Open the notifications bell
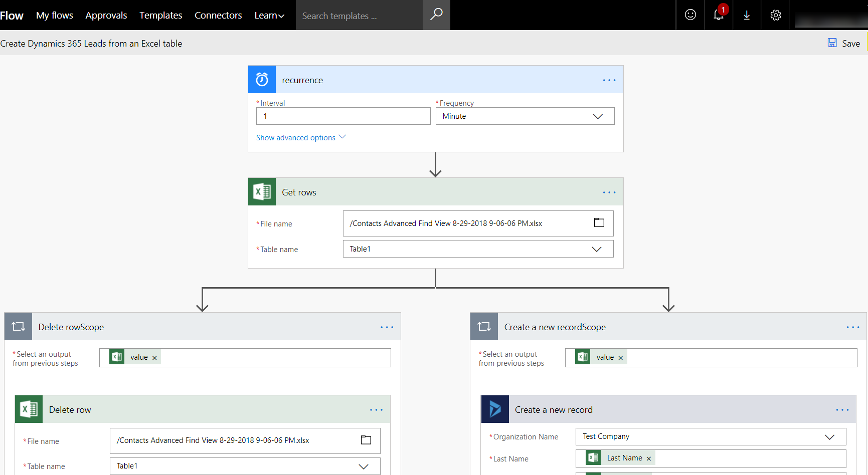 719,15
